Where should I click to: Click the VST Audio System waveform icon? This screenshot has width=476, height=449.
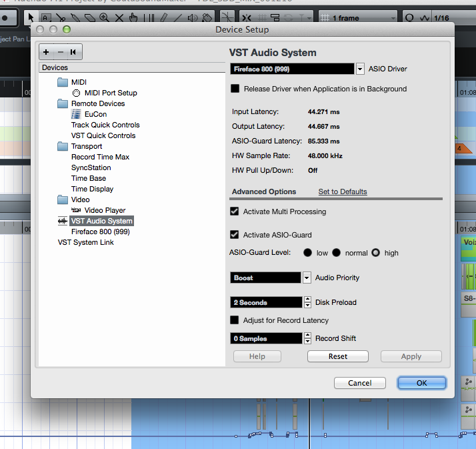[63, 221]
